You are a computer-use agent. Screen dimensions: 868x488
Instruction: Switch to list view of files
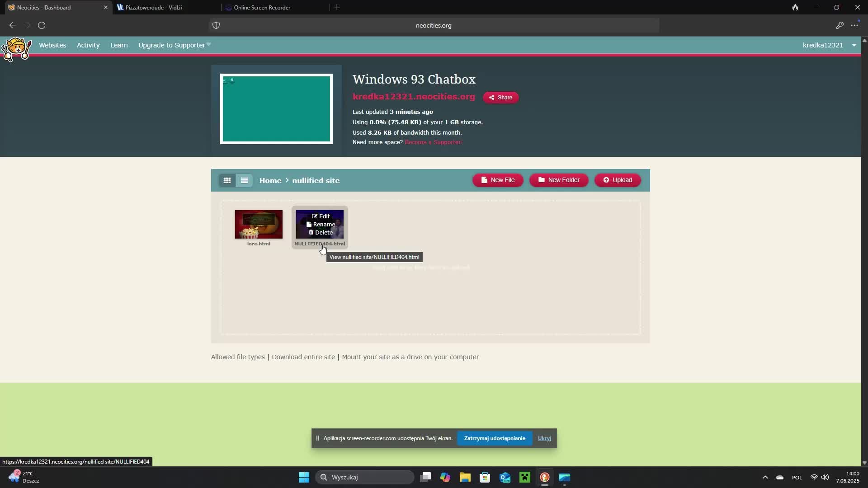tap(244, 180)
